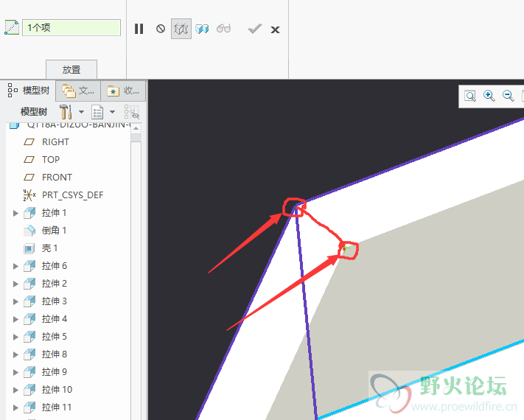Expand the 拉伸 4 feature
Image resolution: width=524 pixels, height=420 pixels.
pyautogui.click(x=15, y=320)
